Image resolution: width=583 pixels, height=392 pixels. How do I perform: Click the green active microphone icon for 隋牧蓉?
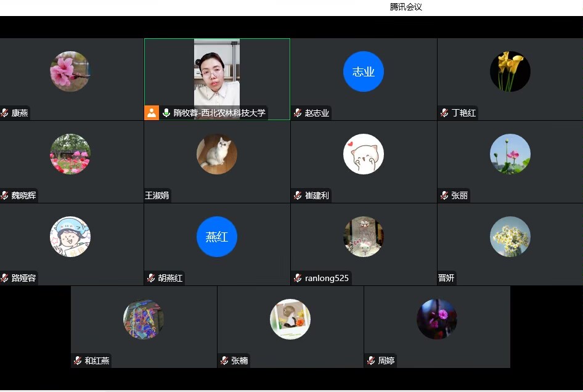click(x=166, y=113)
